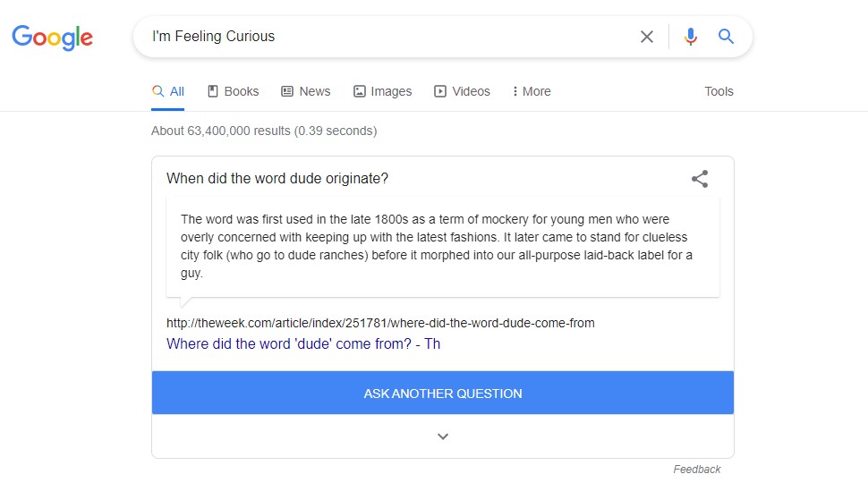Image resolution: width=868 pixels, height=491 pixels.
Task: Share the dude question card
Action: click(700, 179)
